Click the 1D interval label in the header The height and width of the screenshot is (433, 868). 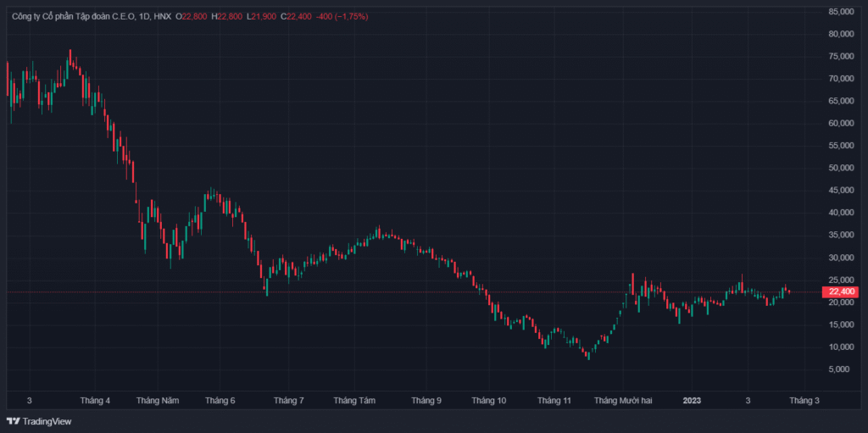144,17
